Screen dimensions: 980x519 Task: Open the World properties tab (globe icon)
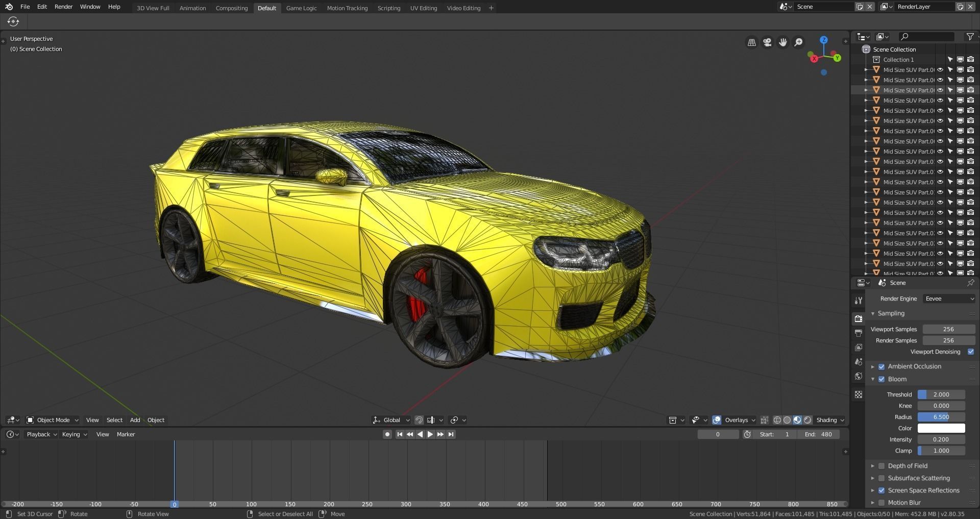pos(859,376)
